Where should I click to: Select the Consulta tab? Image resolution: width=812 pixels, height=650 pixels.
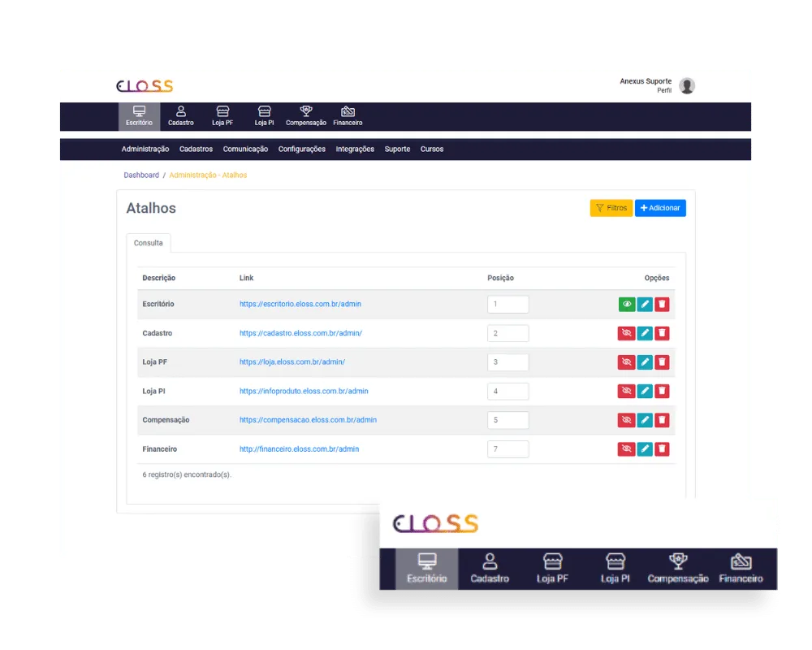click(x=148, y=243)
